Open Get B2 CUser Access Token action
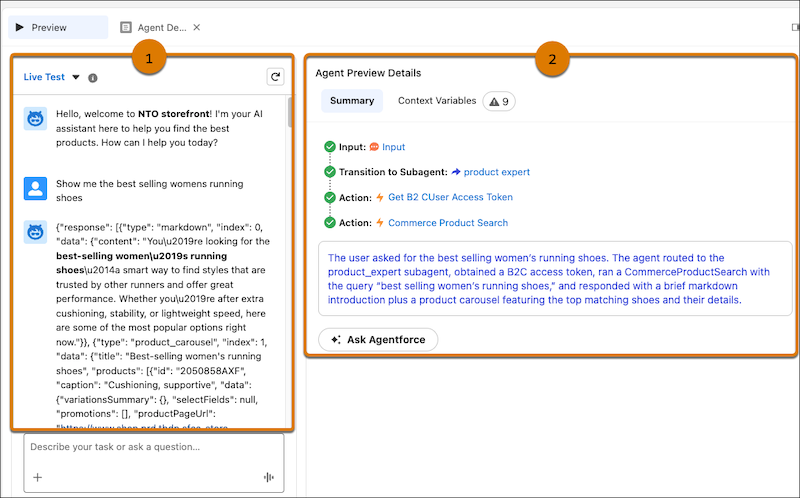The width and height of the screenshot is (800, 498). [451, 197]
